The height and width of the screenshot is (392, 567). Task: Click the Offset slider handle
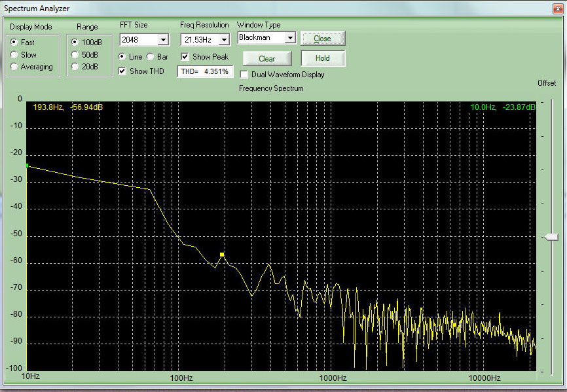tap(552, 237)
